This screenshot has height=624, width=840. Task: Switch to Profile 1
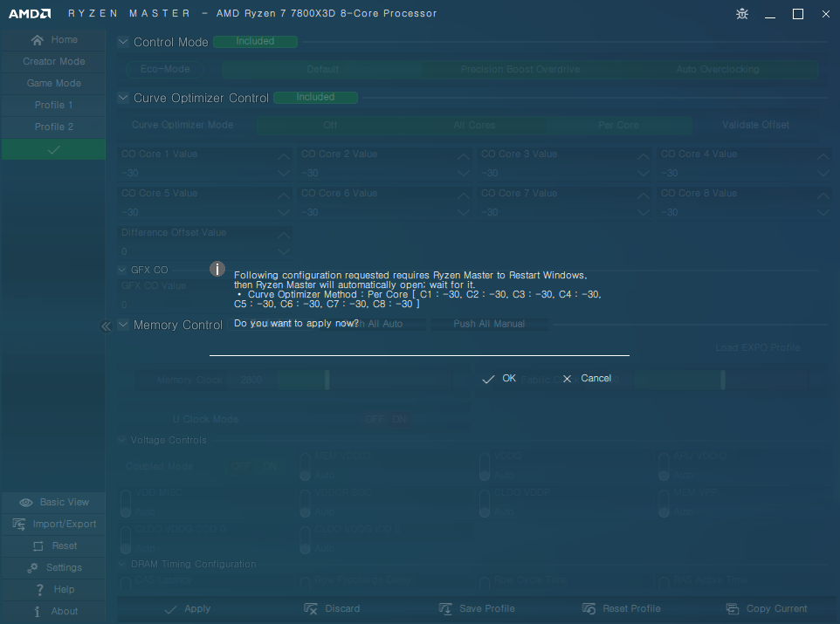pyautogui.click(x=53, y=106)
